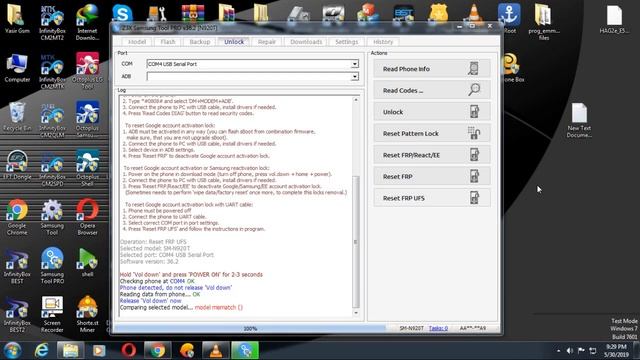
Task: Open the Skype desktop icon
Action: click(122, 13)
